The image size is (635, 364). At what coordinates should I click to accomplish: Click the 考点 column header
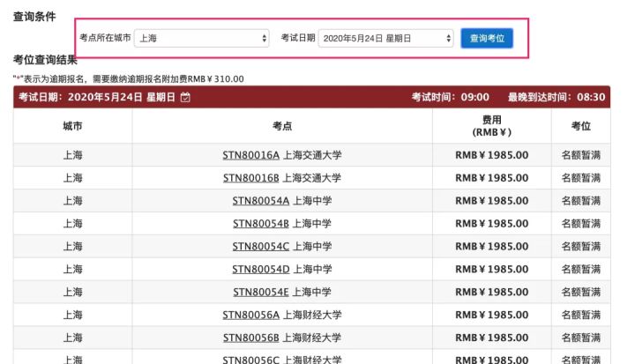click(282, 126)
